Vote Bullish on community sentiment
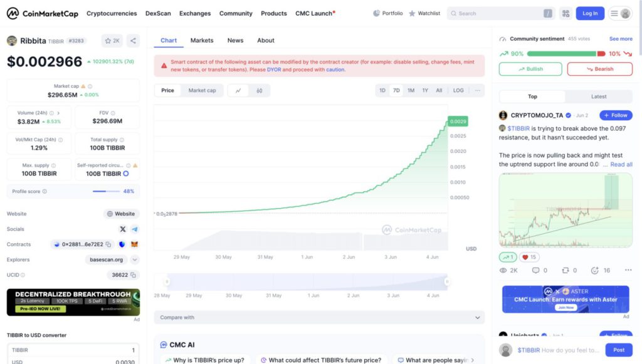The width and height of the screenshot is (642, 364). (x=530, y=69)
